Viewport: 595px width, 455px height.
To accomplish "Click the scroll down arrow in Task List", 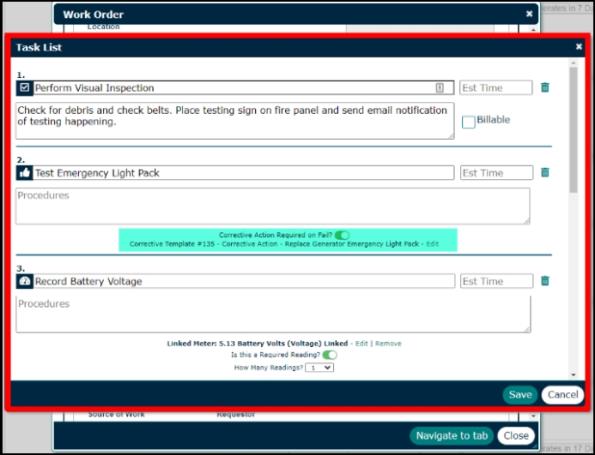I will [x=573, y=375].
